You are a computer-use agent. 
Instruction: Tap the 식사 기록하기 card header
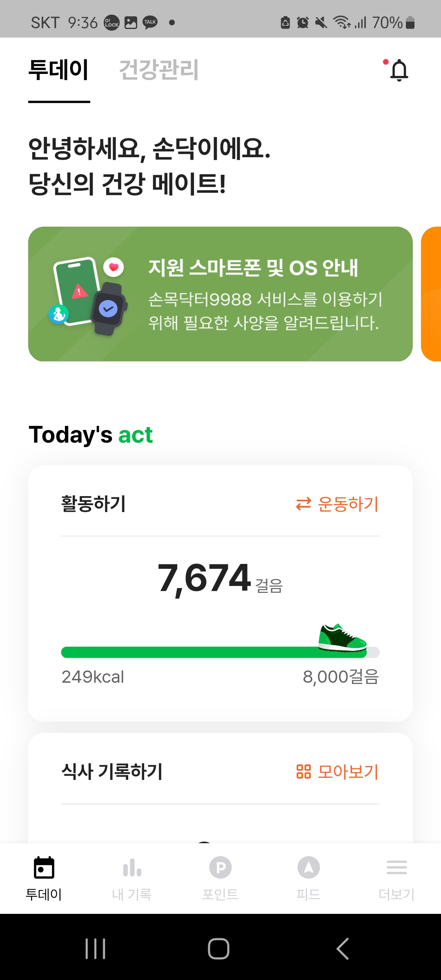[112, 772]
